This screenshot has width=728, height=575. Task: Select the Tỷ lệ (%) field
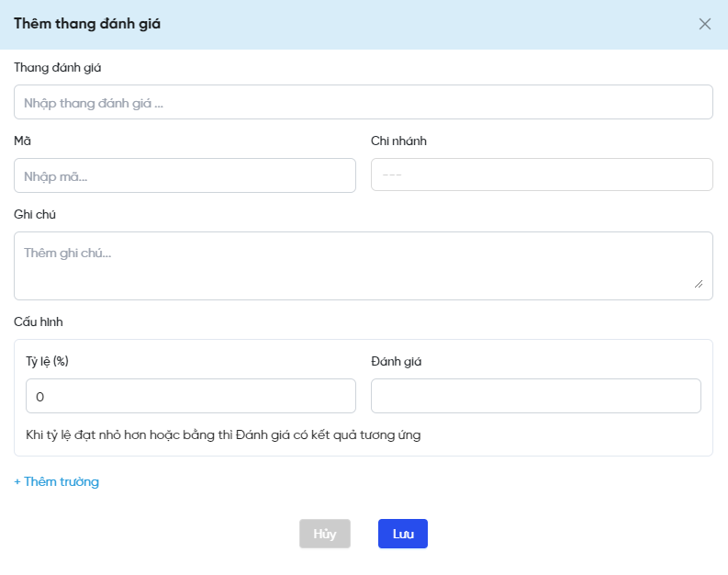point(191,396)
